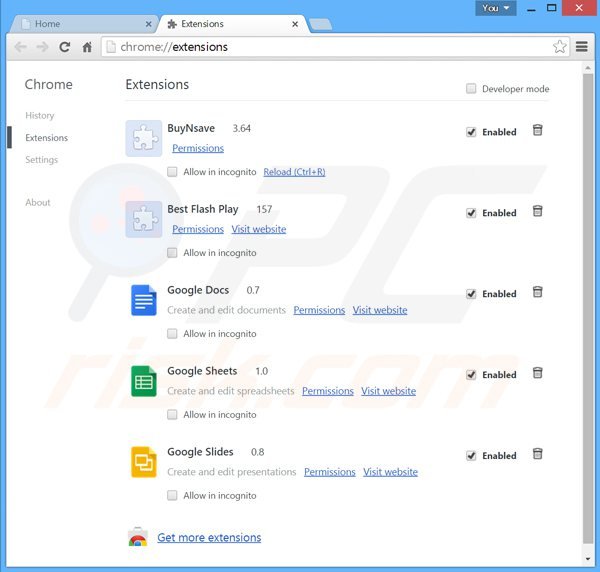Disable the Google Slides extension

click(471, 456)
